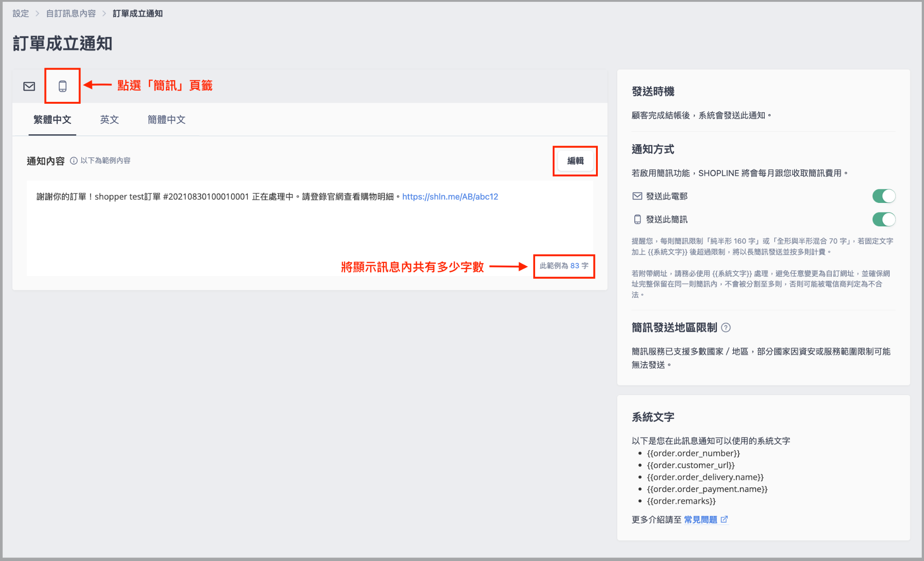Screen dimensions: 924x561
Task: Click info icon next to 通知內容
Action: tap(74, 161)
